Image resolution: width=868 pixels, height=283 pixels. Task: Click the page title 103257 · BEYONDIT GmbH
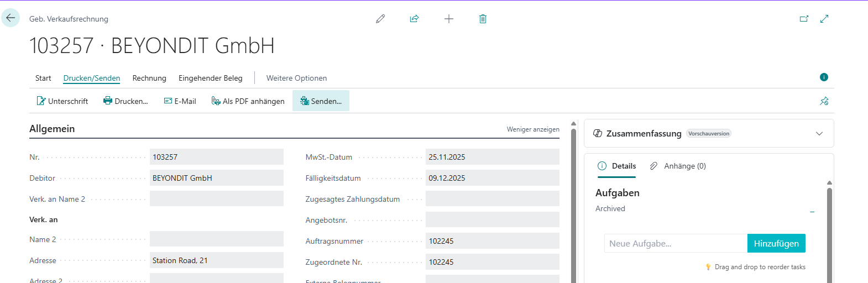click(152, 45)
